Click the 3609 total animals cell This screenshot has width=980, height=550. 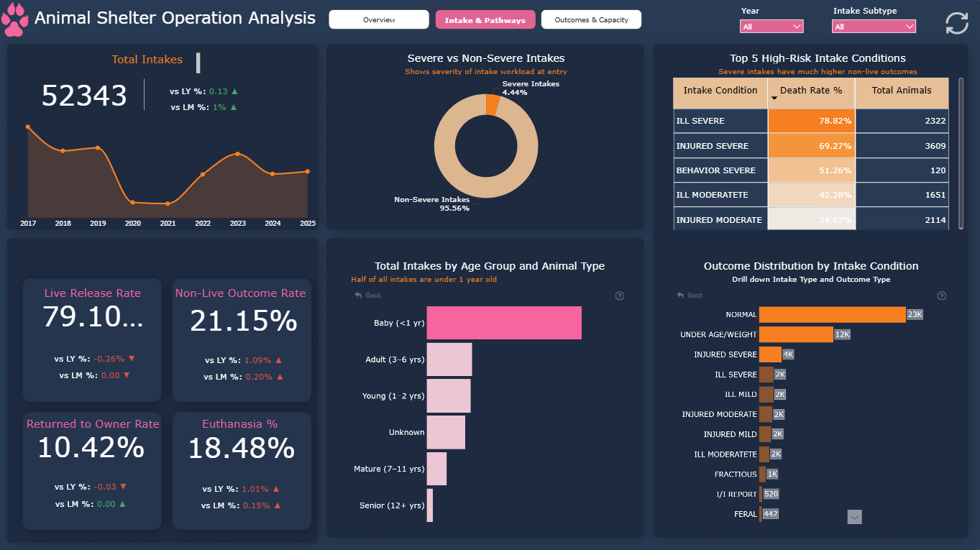pyautogui.click(x=902, y=146)
